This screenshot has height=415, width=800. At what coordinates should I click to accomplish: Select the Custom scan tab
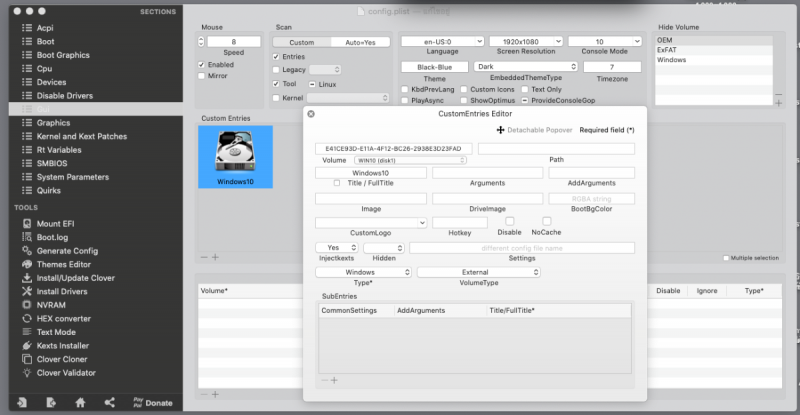point(302,42)
